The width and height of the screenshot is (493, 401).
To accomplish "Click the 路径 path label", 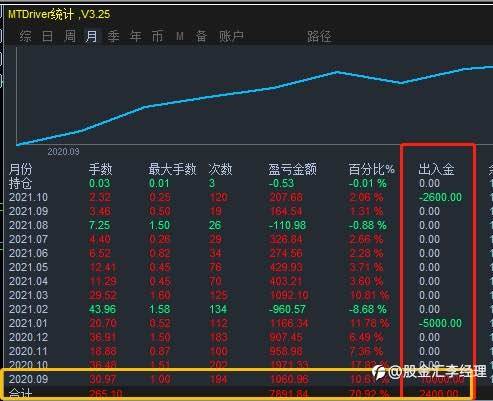I will tap(319, 36).
